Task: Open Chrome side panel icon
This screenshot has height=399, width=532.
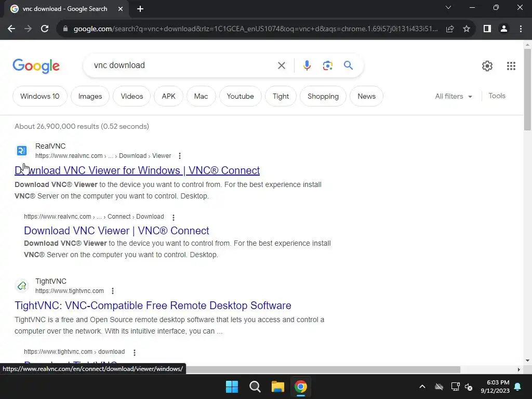Action: tap(487, 29)
